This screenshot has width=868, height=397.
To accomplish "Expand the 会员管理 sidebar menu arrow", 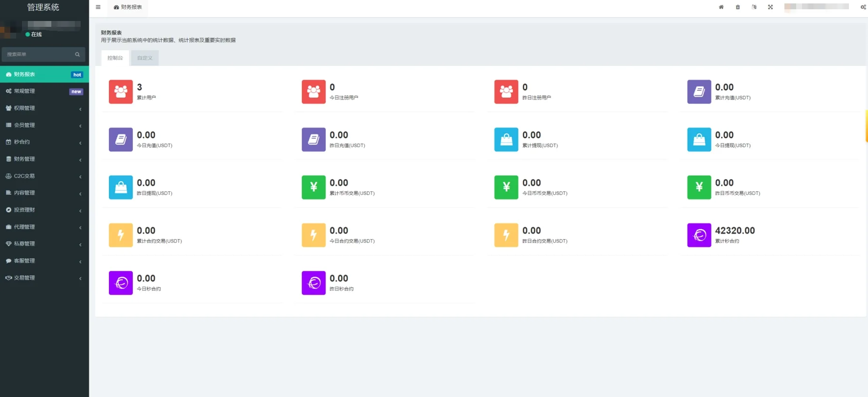I will coord(80,126).
